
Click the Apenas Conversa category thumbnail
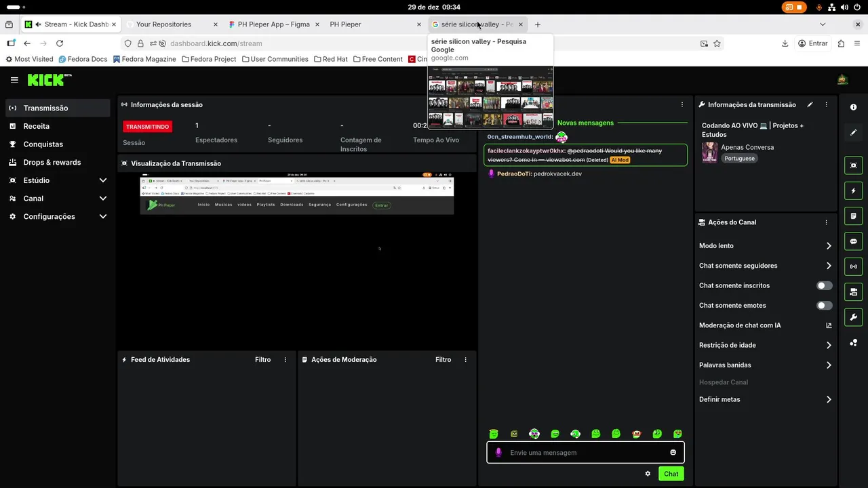tap(709, 152)
